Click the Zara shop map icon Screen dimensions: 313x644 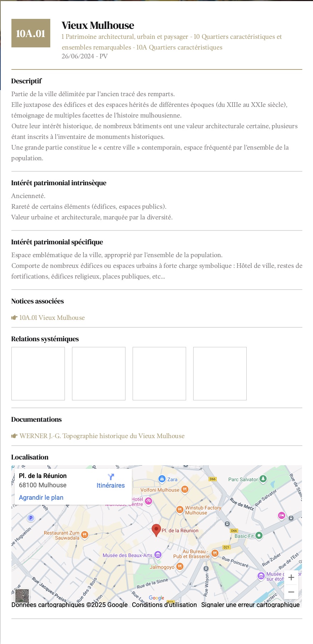[162, 479]
